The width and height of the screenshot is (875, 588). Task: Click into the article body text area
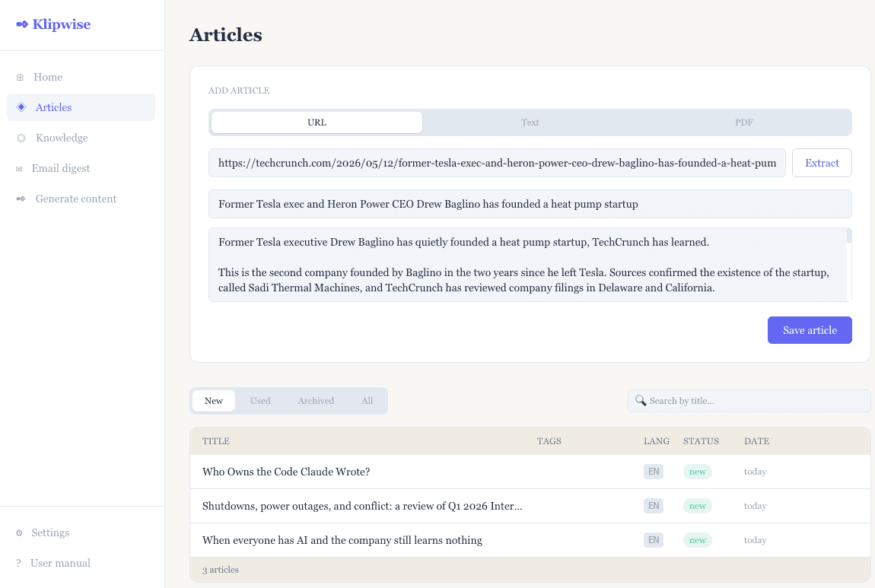(527, 265)
